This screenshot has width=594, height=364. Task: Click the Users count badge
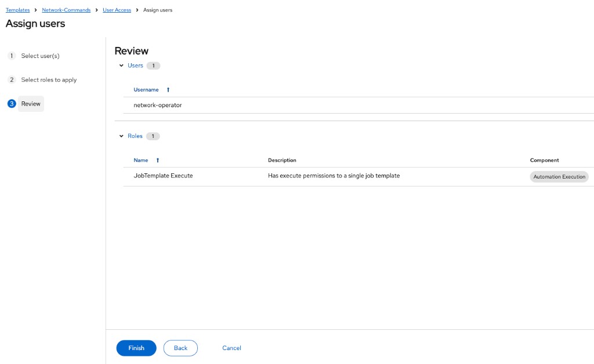[x=153, y=65]
